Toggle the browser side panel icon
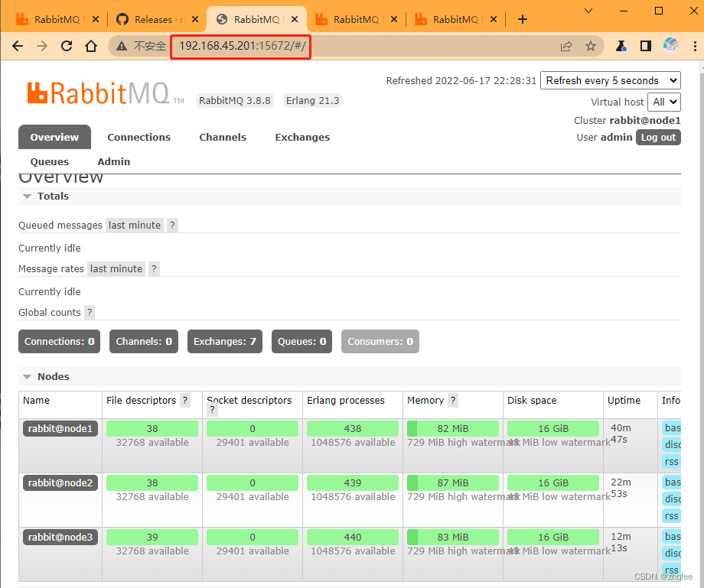The height and width of the screenshot is (588, 704). coord(646,46)
